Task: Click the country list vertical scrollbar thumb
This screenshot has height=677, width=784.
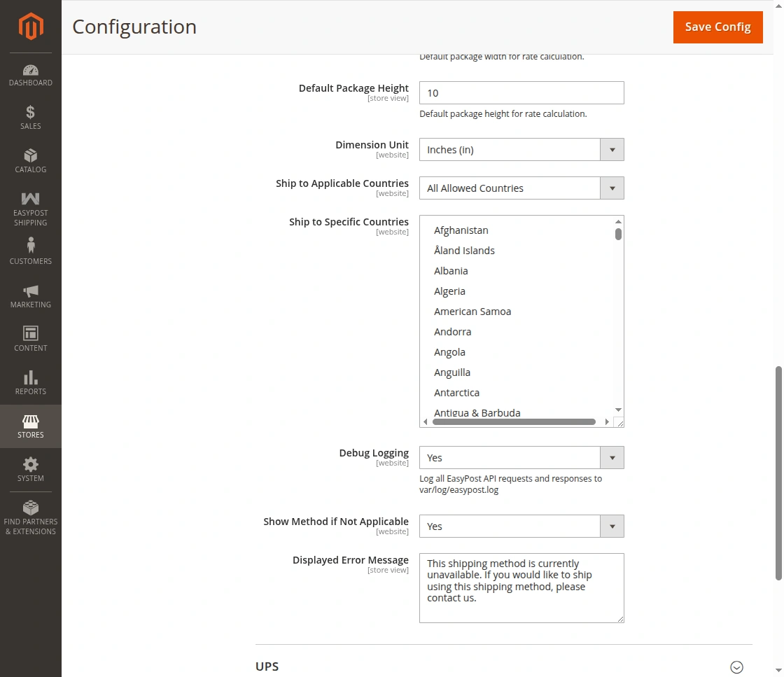Action: pyautogui.click(x=619, y=234)
